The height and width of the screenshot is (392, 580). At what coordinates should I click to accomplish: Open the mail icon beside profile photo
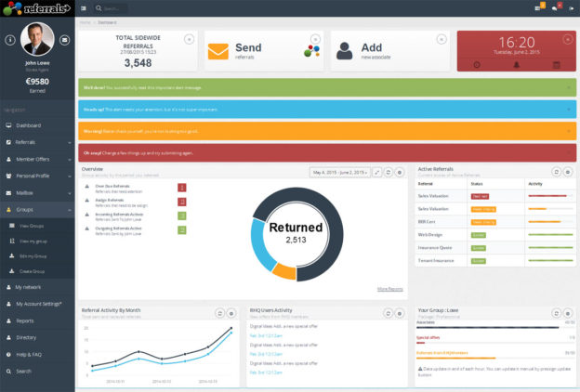pos(64,40)
